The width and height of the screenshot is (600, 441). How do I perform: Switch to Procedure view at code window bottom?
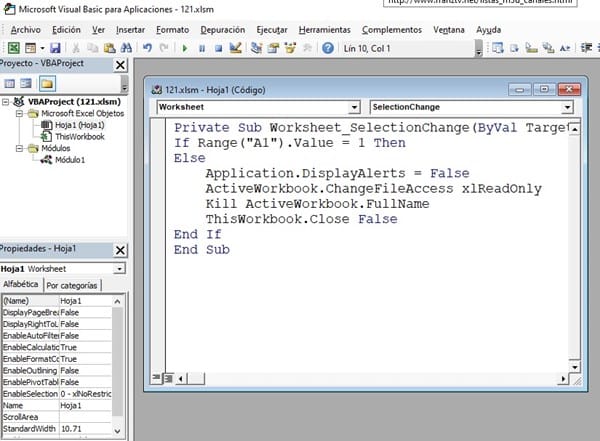pos(155,377)
